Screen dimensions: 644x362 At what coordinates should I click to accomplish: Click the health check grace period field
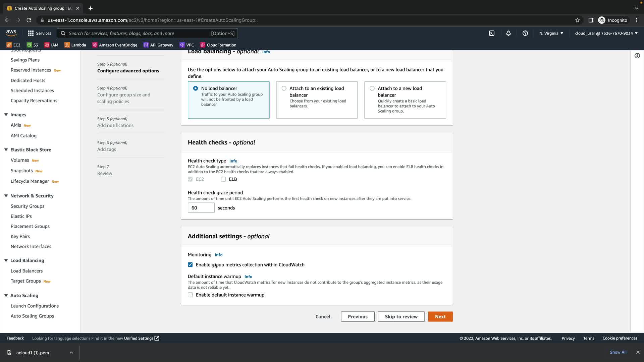(201, 208)
